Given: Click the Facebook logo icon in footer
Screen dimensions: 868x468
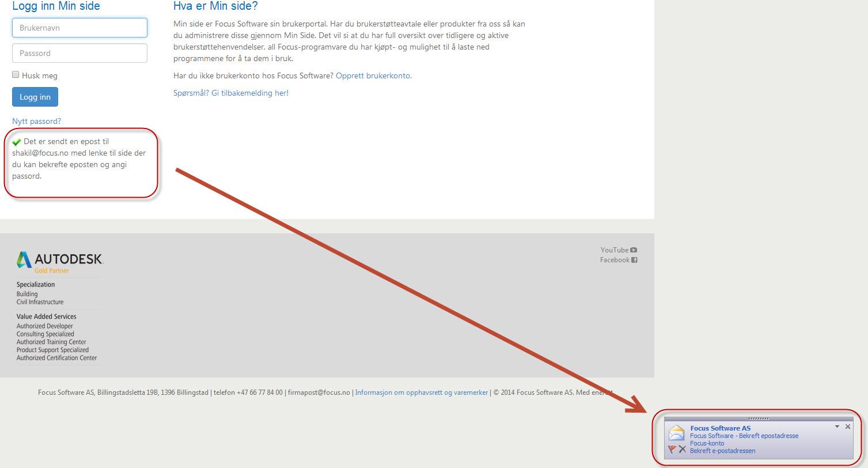Looking at the screenshot, I should (x=634, y=260).
